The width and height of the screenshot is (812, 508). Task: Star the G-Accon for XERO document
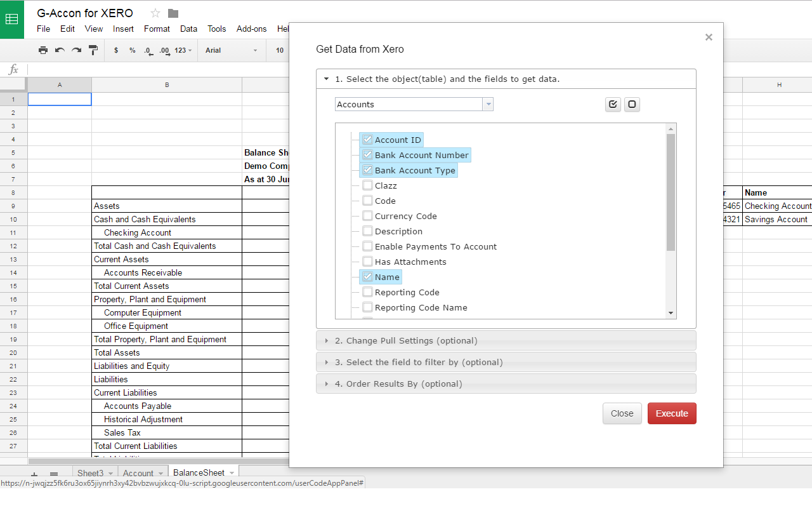(155, 13)
